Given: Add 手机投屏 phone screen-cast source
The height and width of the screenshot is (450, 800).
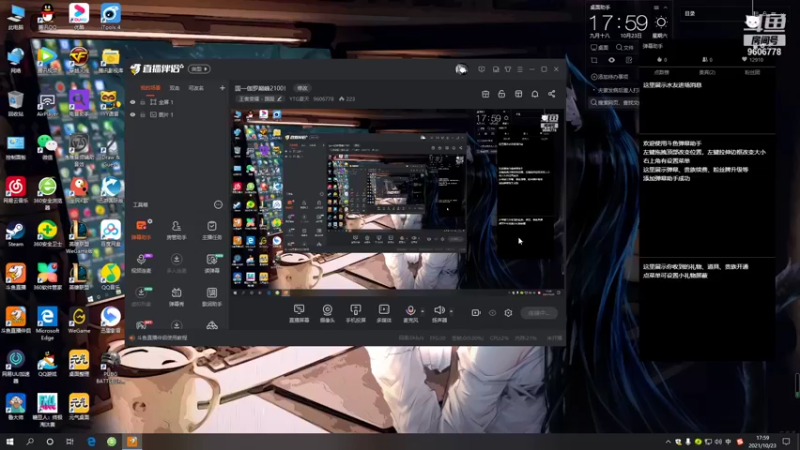Looking at the screenshot, I should pyautogui.click(x=356, y=313).
